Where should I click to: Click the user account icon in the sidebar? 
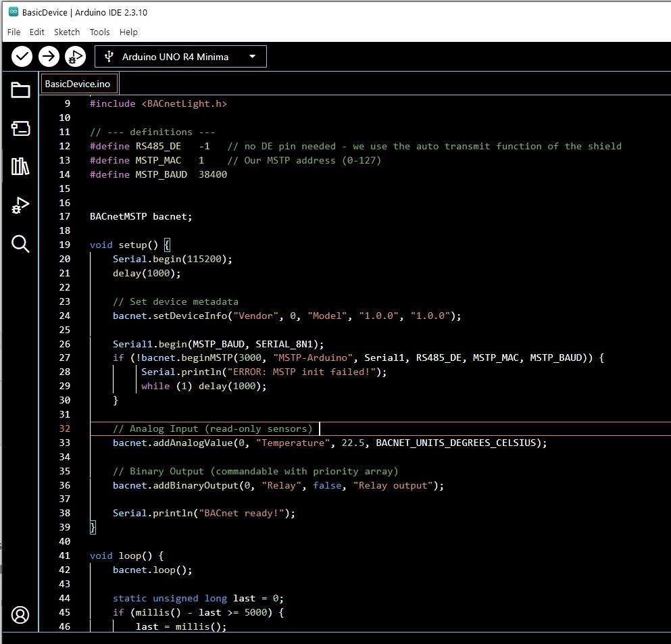[x=20, y=615]
